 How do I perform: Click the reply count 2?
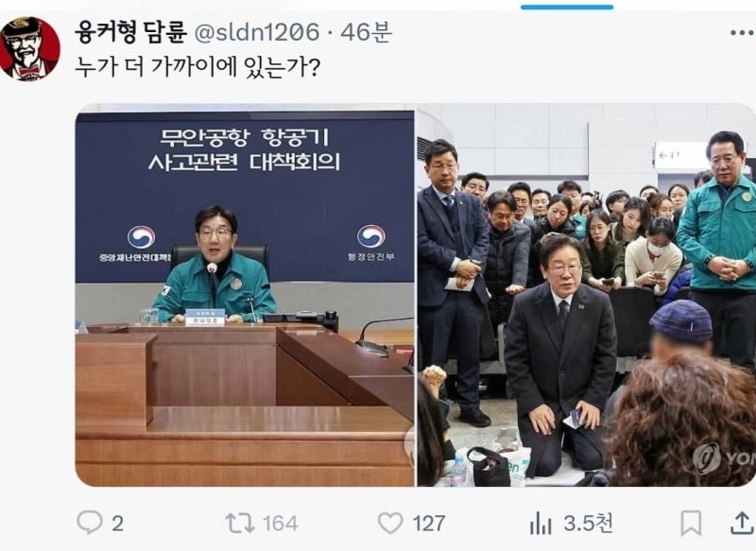(x=117, y=524)
